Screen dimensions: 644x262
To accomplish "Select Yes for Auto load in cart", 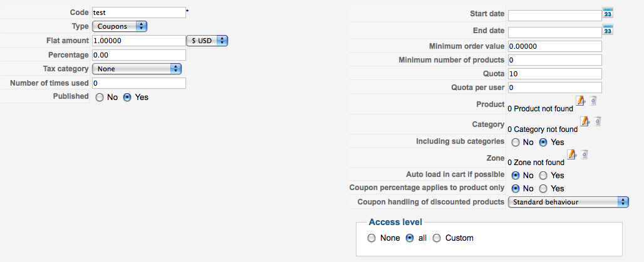I will (544, 176).
